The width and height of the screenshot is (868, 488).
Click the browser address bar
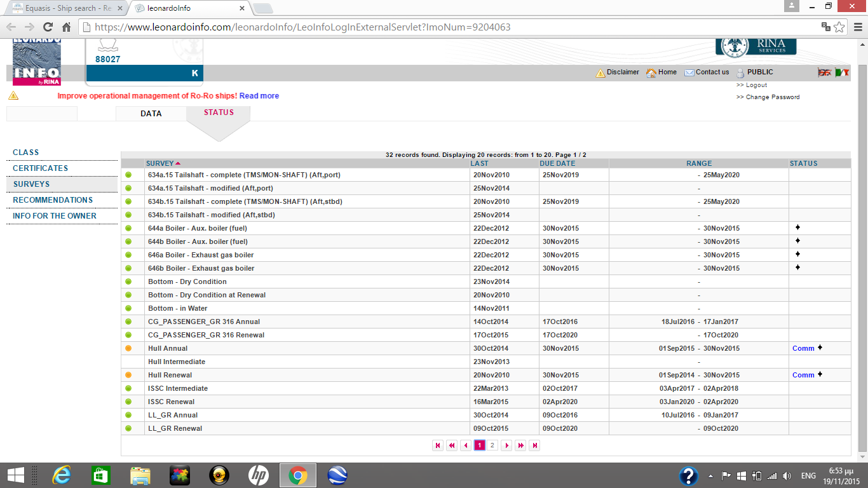445,27
